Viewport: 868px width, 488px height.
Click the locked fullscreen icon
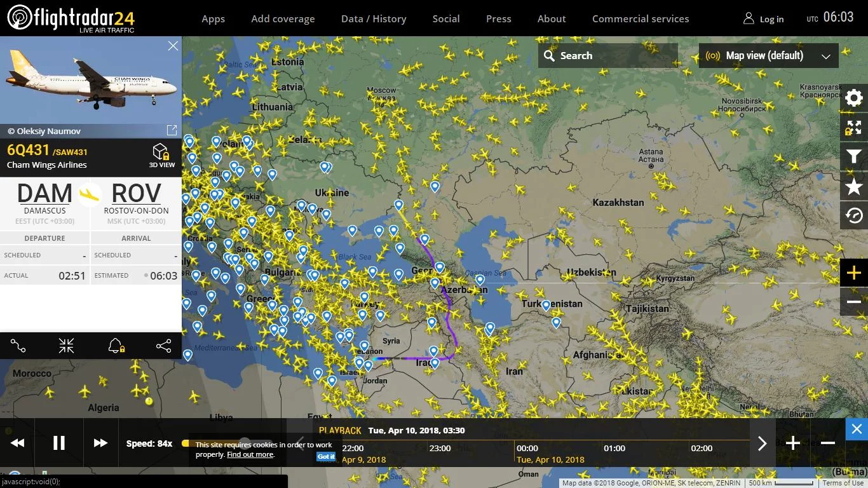[x=854, y=127]
